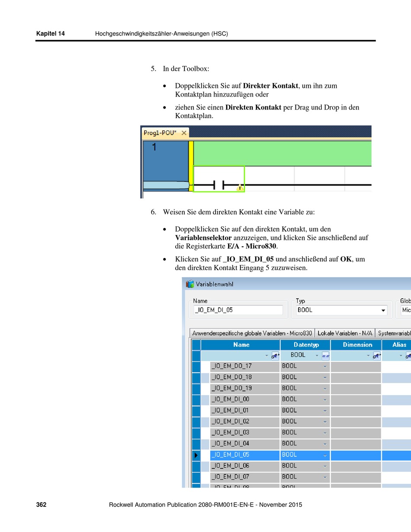Sort by the Alias column header
The width and height of the screenshot is (411, 532).
(x=397, y=345)
